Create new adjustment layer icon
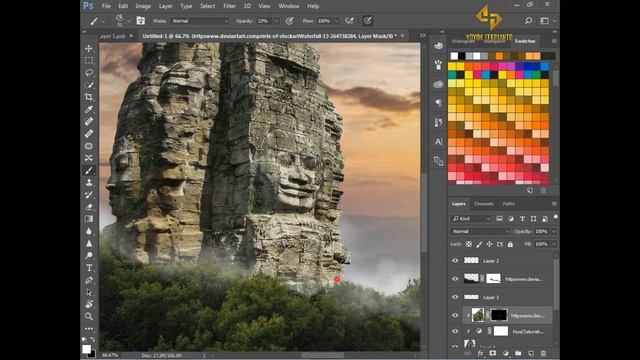Viewport: 640px width, 360px height. point(506,353)
